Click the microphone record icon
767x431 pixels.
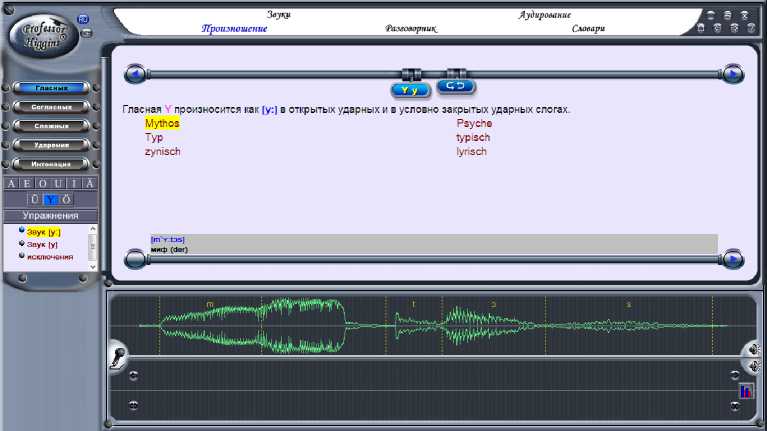click(118, 354)
